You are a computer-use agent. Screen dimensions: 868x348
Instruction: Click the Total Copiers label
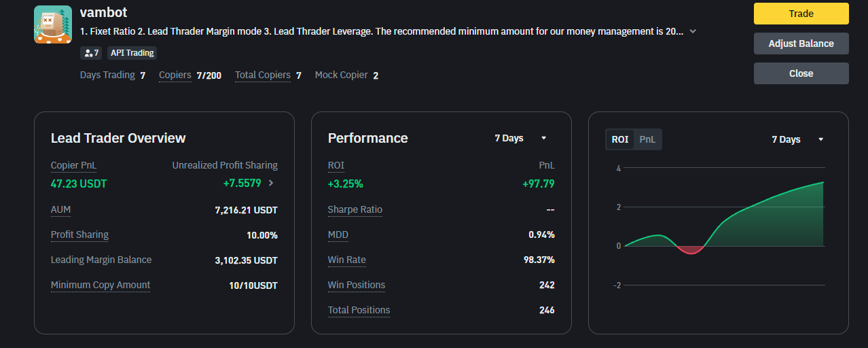point(262,75)
